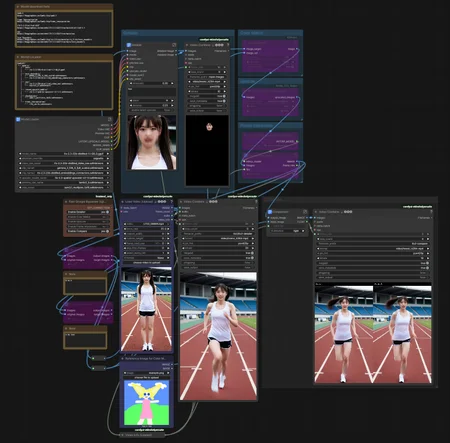Toggle Enable Compare in Fast Groups Bypasser
Viewport: 450px width, 443px height.
[x=88, y=231]
